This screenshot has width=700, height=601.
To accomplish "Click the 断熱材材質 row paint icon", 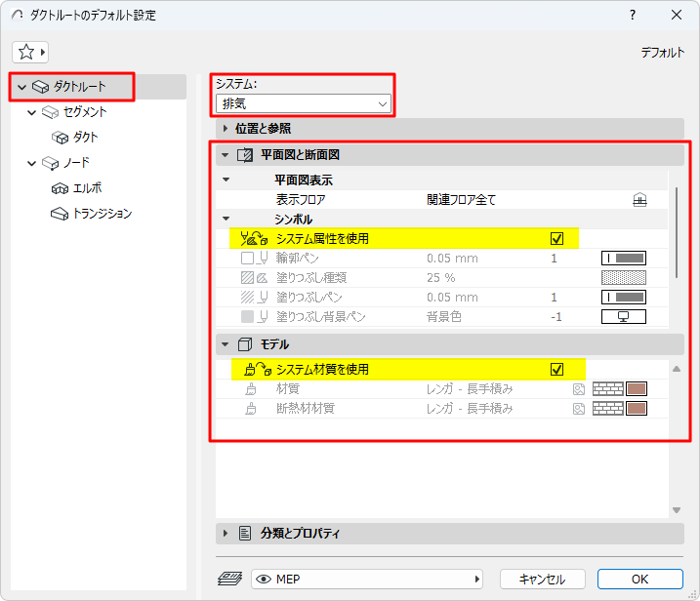I will [x=251, y=409].
